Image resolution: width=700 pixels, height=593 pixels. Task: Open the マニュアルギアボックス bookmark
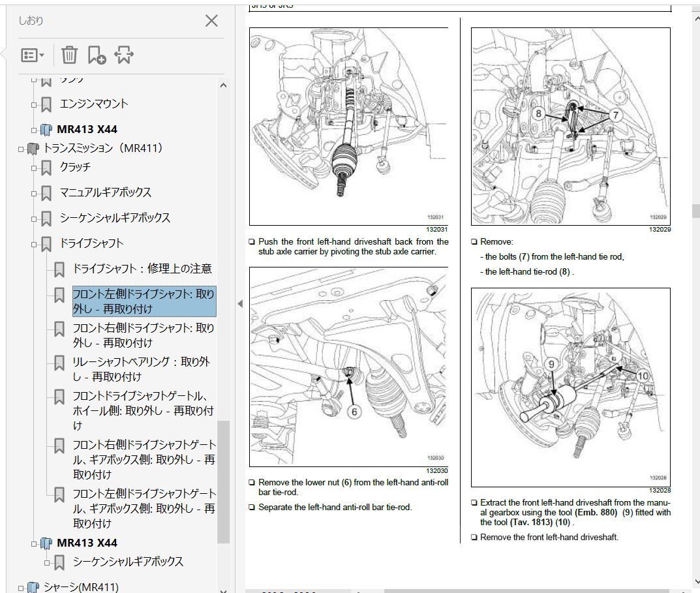(105, 192)
